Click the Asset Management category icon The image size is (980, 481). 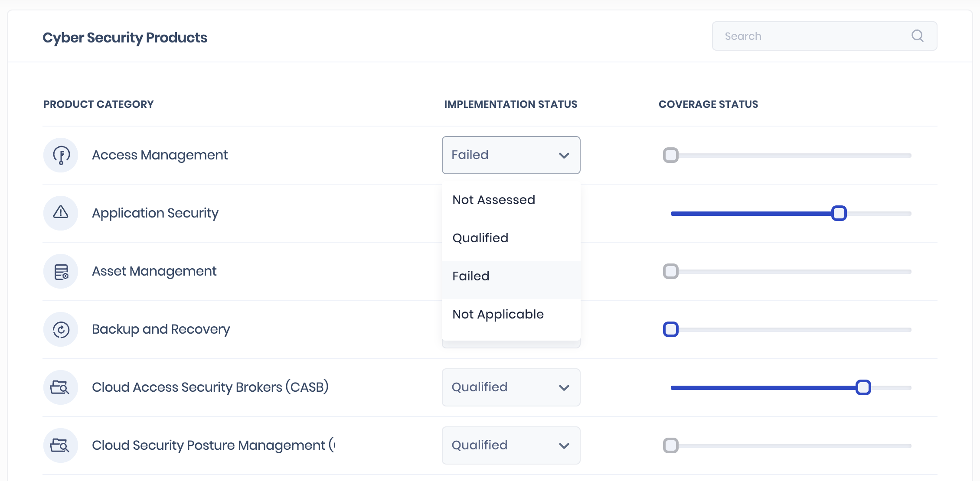(x=61, y=271)
